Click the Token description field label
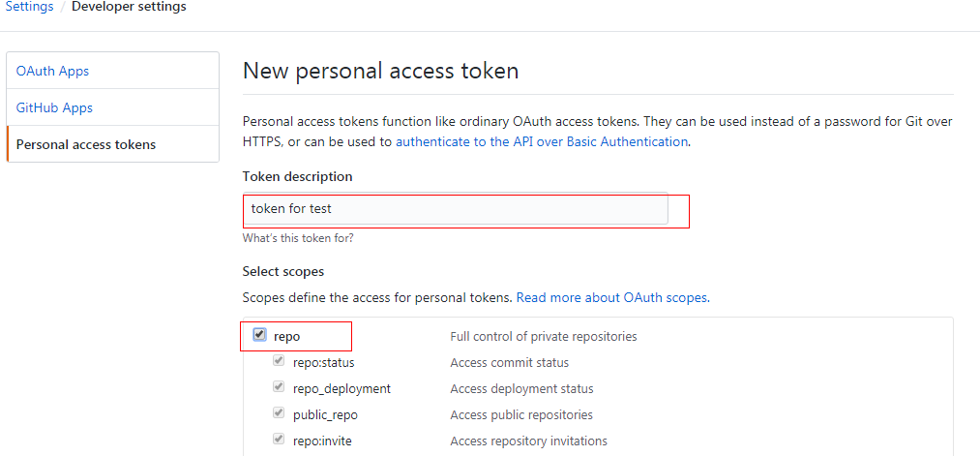980x456 pixels. [298, 176]
